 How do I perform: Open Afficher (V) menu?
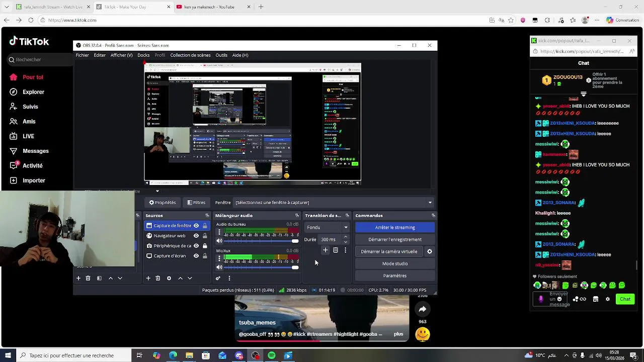(x=121, y=55)
